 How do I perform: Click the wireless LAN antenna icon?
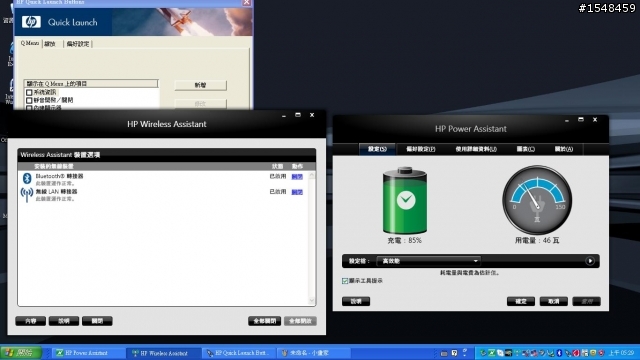[27, 194]
